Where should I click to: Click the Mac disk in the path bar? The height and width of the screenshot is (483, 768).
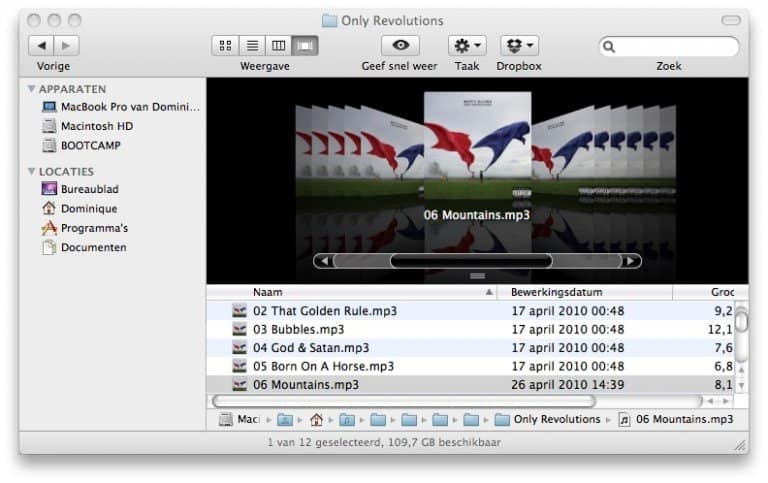(x=239, y=419)
